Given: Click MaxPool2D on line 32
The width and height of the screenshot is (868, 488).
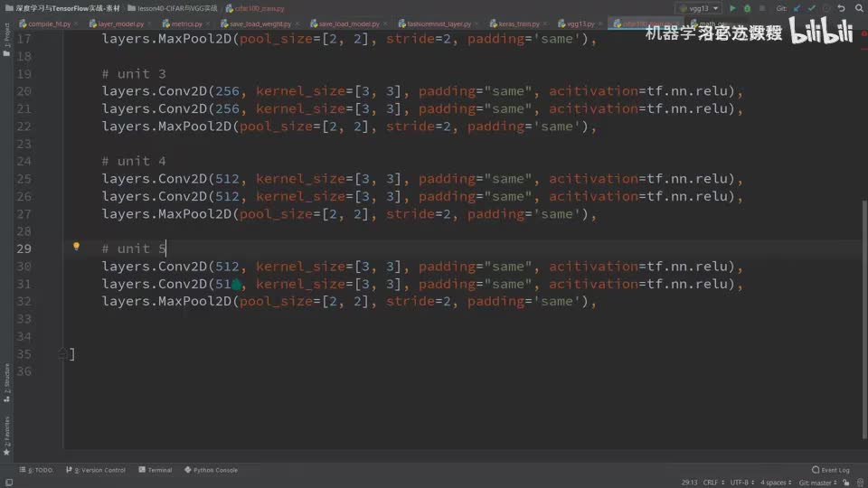Looking at the screenshot, I should tap(195, 301).
